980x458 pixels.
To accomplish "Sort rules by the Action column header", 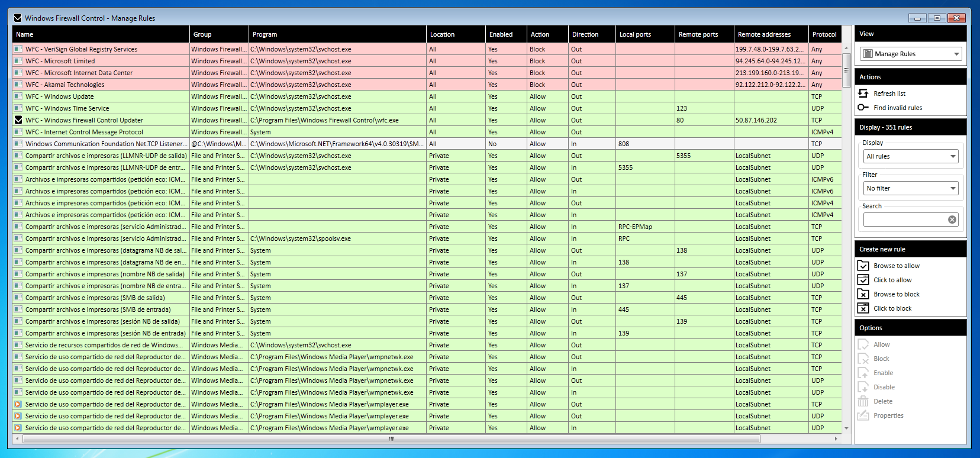I will click(547, 34).
